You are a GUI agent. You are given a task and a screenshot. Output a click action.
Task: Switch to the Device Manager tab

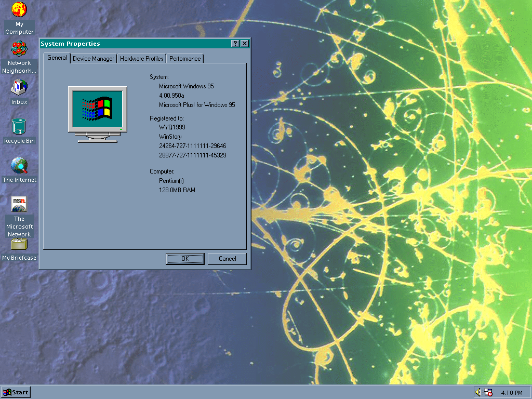tap(93, 59)
